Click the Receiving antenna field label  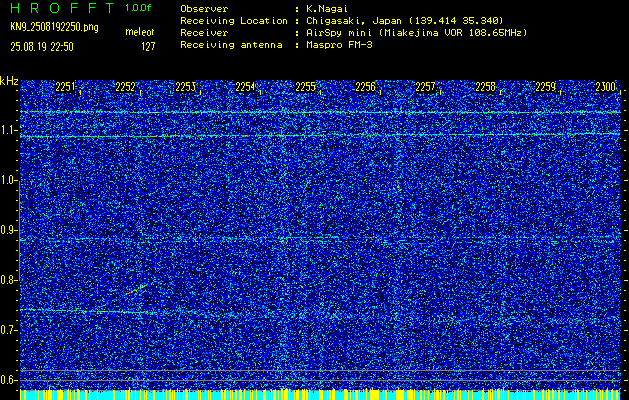(231, 45)
